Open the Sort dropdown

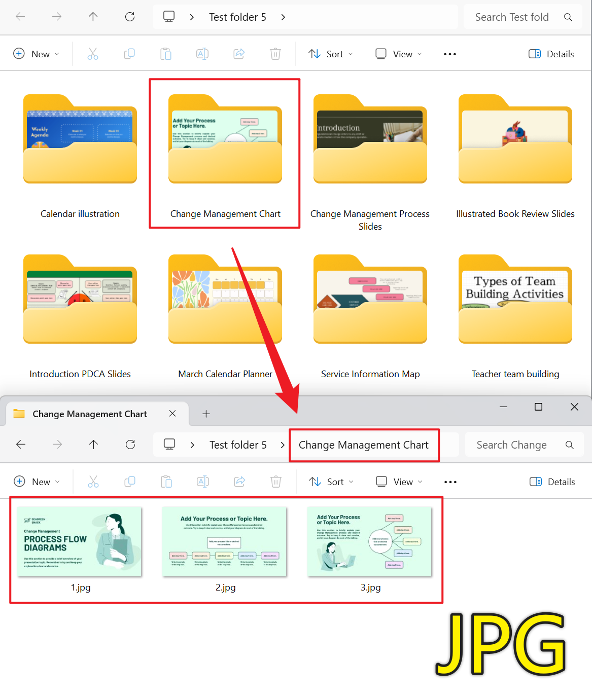330,54
